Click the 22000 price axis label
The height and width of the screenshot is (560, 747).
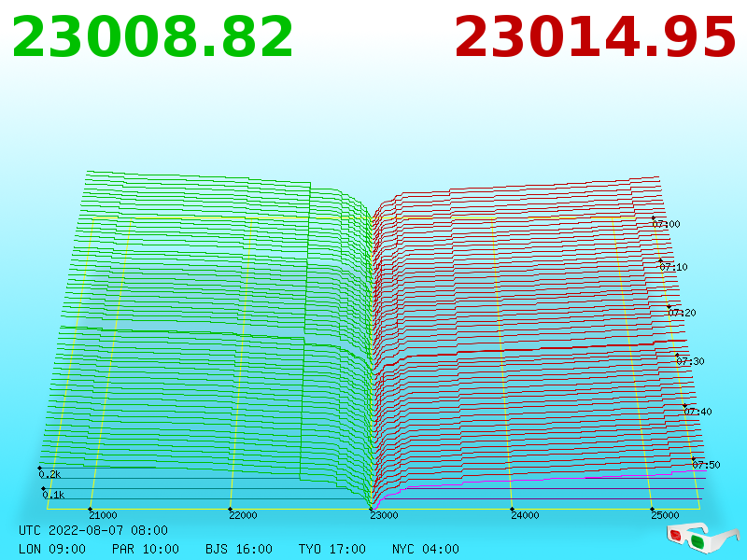243,515
